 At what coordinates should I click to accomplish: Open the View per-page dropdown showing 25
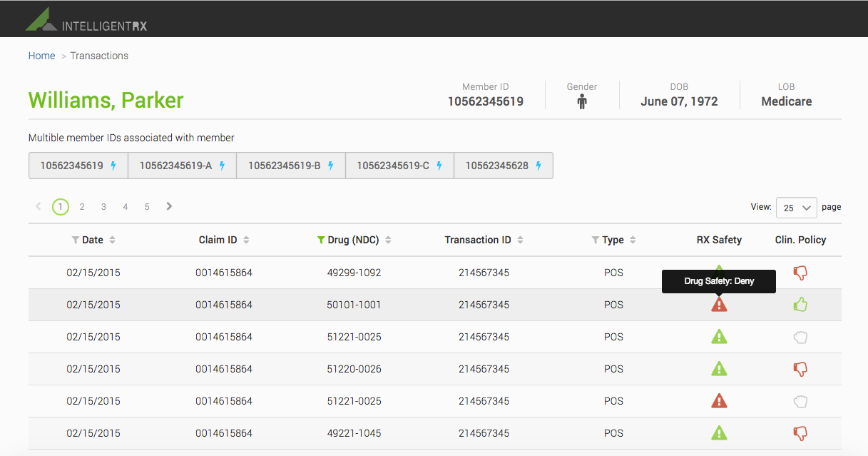(x=797, y=208)
